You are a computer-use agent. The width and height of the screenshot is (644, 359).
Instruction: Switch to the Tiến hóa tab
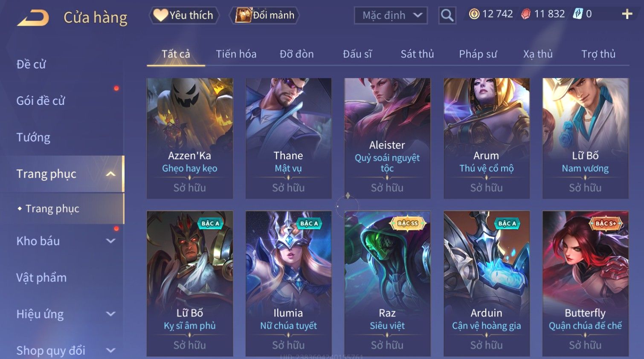pyautogui.click(x=236, y=54)
